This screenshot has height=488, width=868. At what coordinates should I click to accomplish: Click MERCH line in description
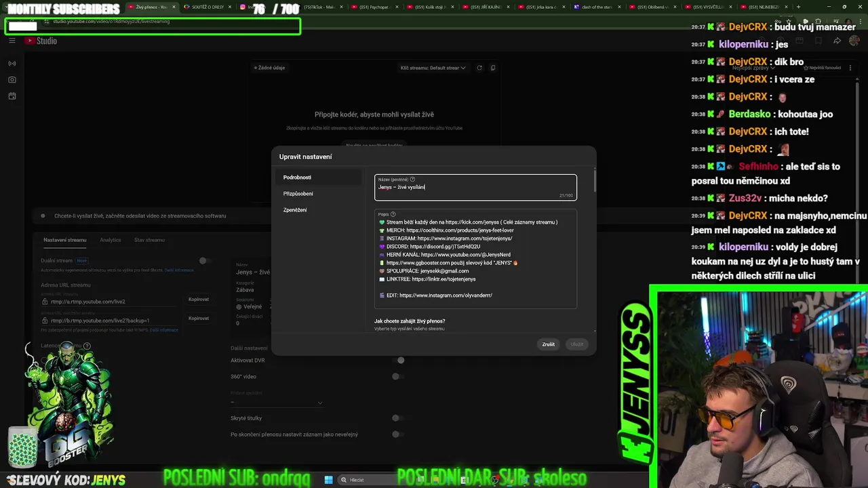[x=446, y=230]
